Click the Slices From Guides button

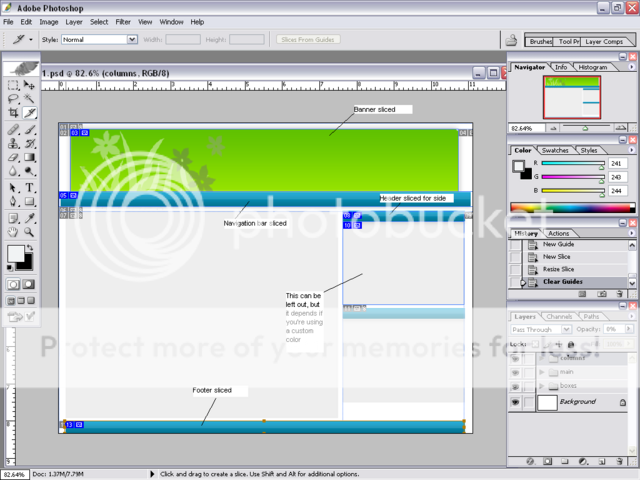[x=311, y=40]
